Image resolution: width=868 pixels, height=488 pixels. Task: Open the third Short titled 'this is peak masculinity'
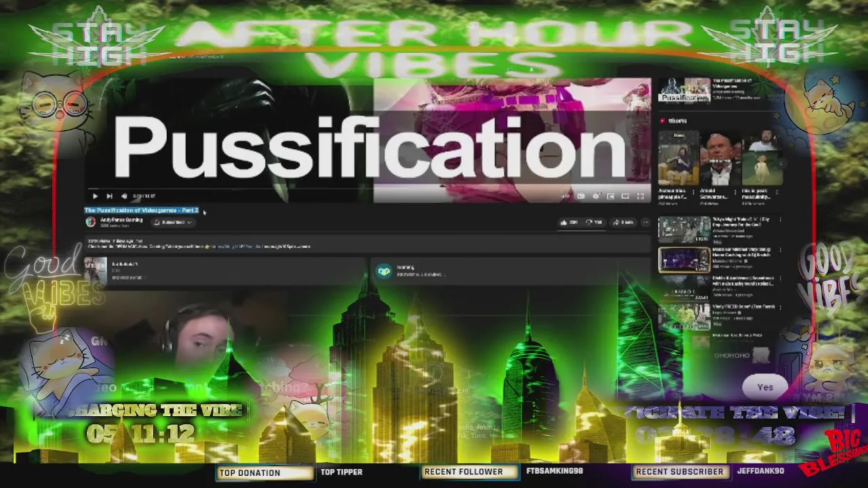(x=762, y=158)
